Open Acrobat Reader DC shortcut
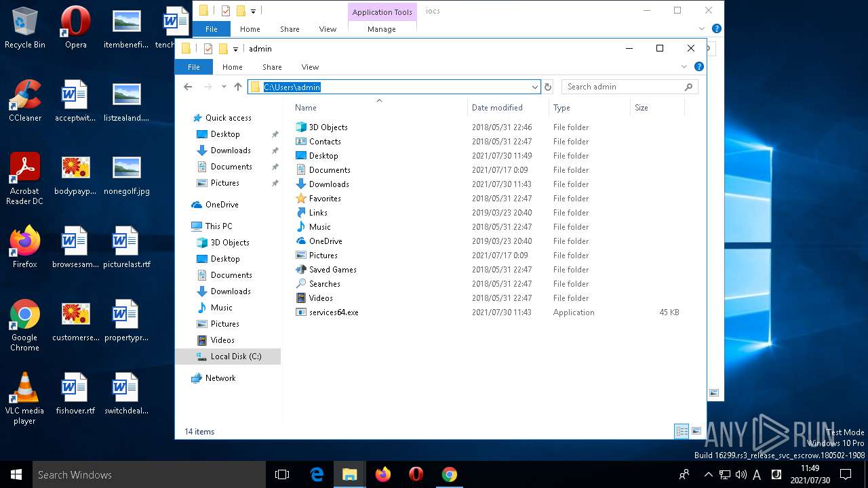The image size is (868, 488). point(25,179)
